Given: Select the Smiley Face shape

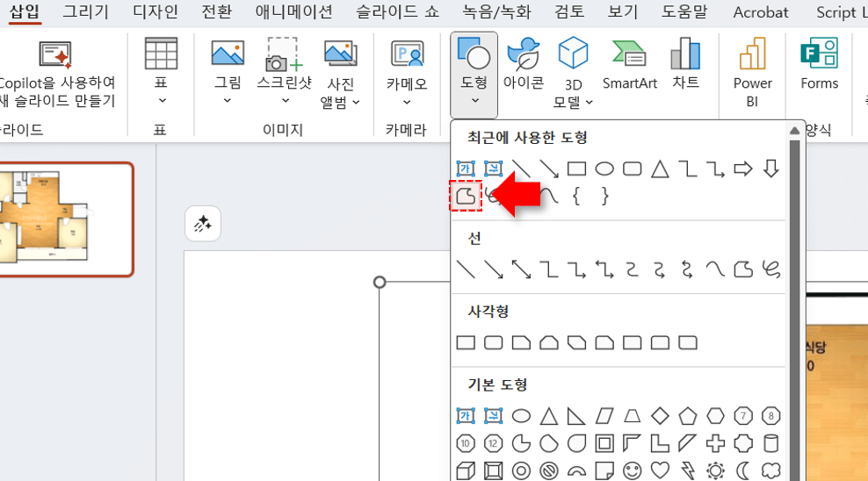Looking at the screenshot, I should click(632, 470).
